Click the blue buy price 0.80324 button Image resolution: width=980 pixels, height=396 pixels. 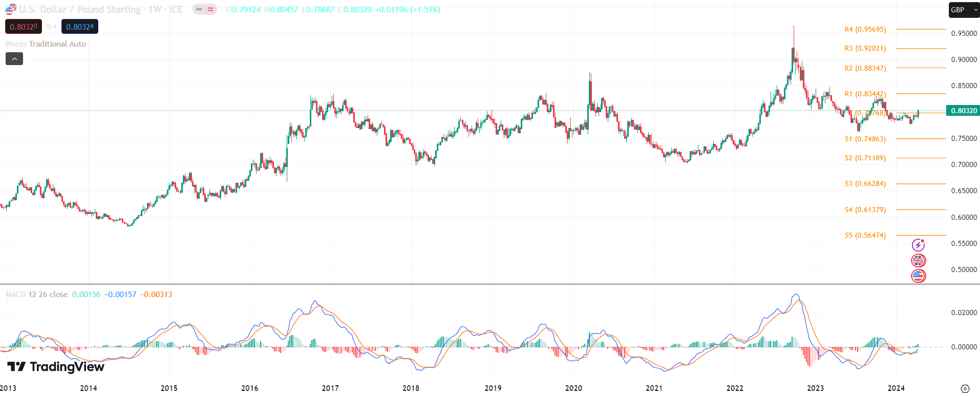80,27
